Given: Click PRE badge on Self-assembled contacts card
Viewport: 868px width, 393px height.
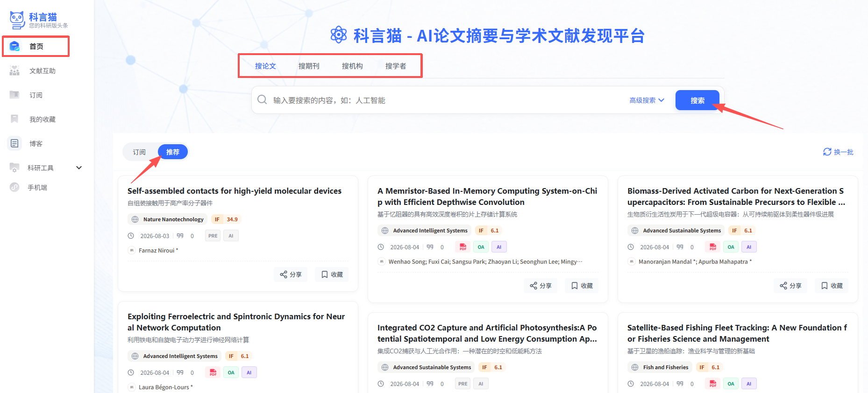Looking at the screenshot, I should pyautogui.click(x=213, y=236).
